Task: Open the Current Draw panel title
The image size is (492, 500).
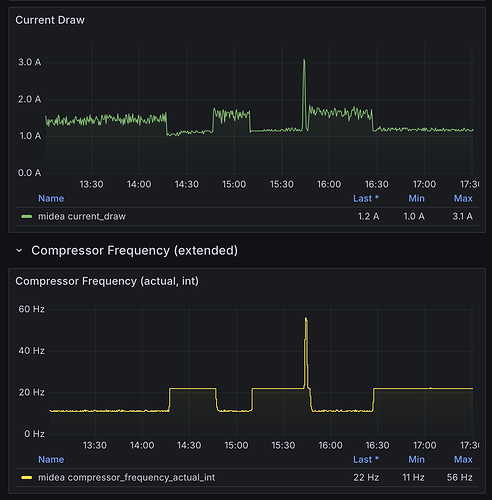Action: tap(50, 20)
